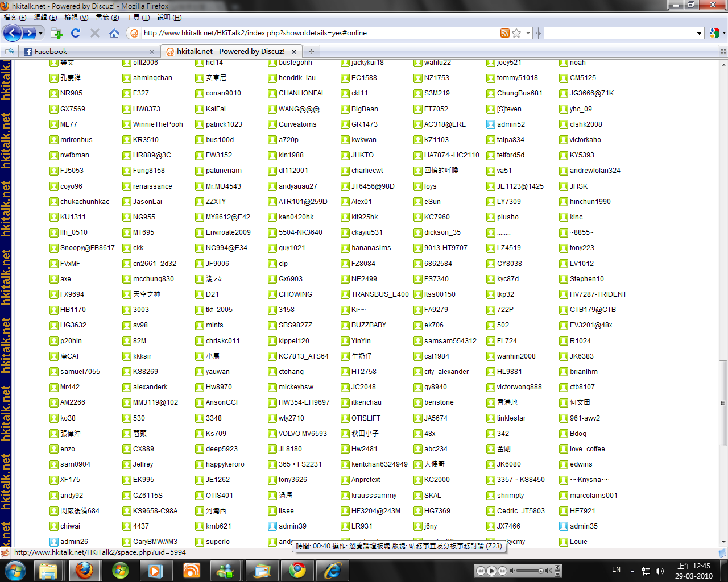Open the system tray volume icon

coord(659,571)
